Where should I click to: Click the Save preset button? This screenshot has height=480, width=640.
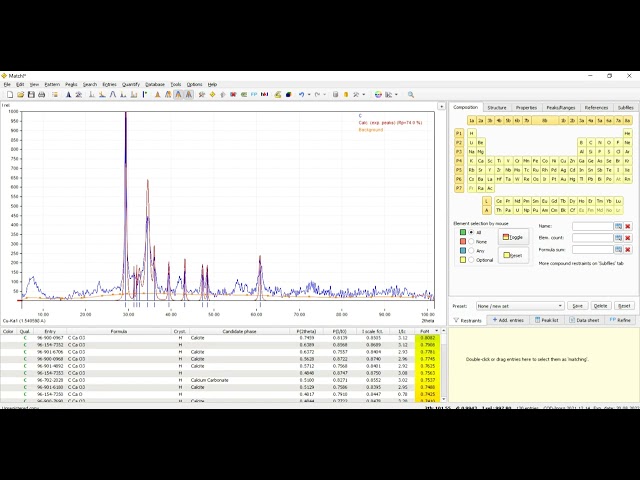click(x=577, y=306)
